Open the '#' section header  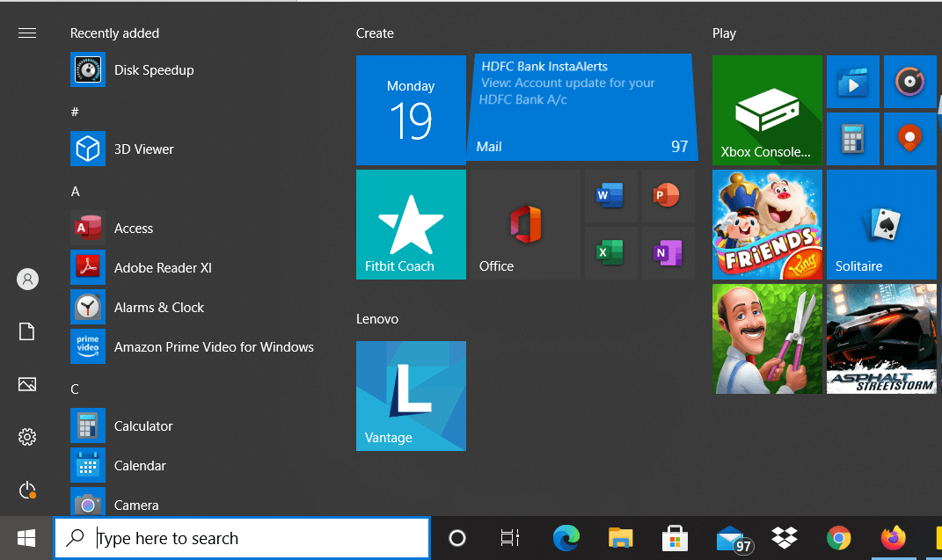pyautogui.click(x=75, y=112)
